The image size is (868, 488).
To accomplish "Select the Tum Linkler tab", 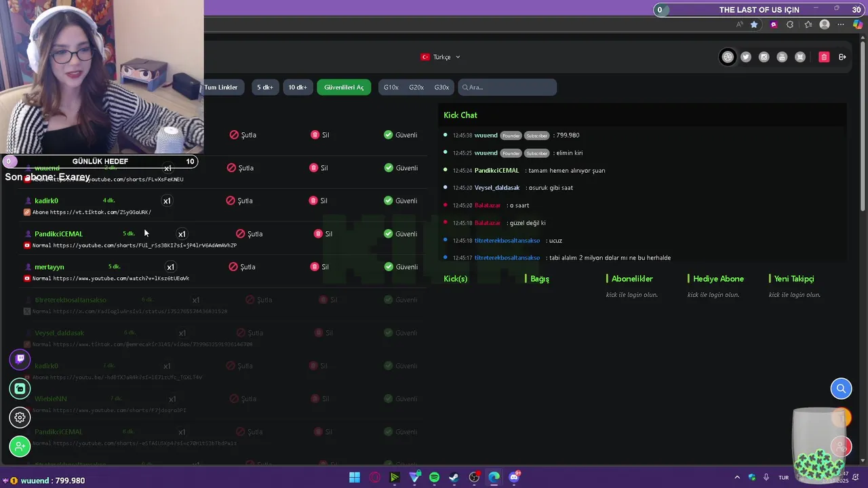I will pos(221,87).
